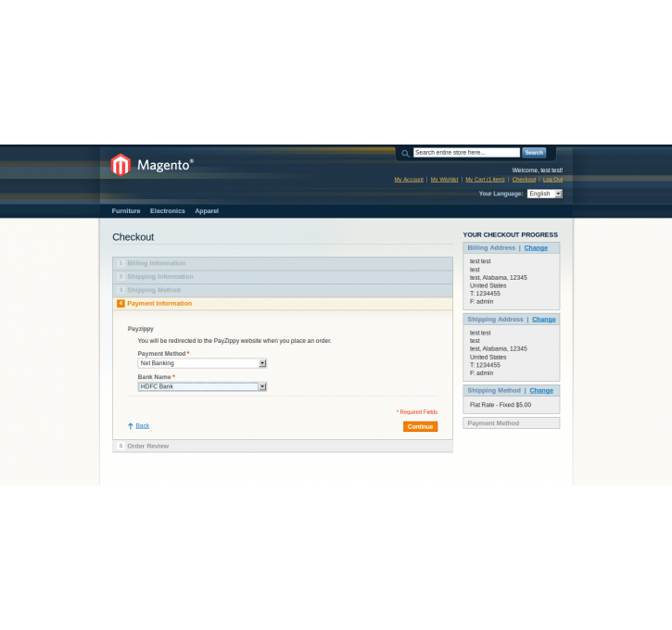The width and height of the screenshot is (672, 630).
Task: View My Cart (1 item) link
Action: 485,180
